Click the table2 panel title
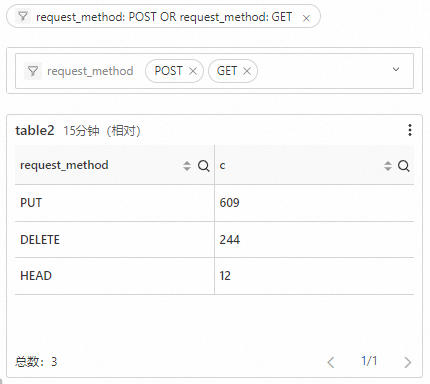The image size is (430, 384). tap(35, 130)
